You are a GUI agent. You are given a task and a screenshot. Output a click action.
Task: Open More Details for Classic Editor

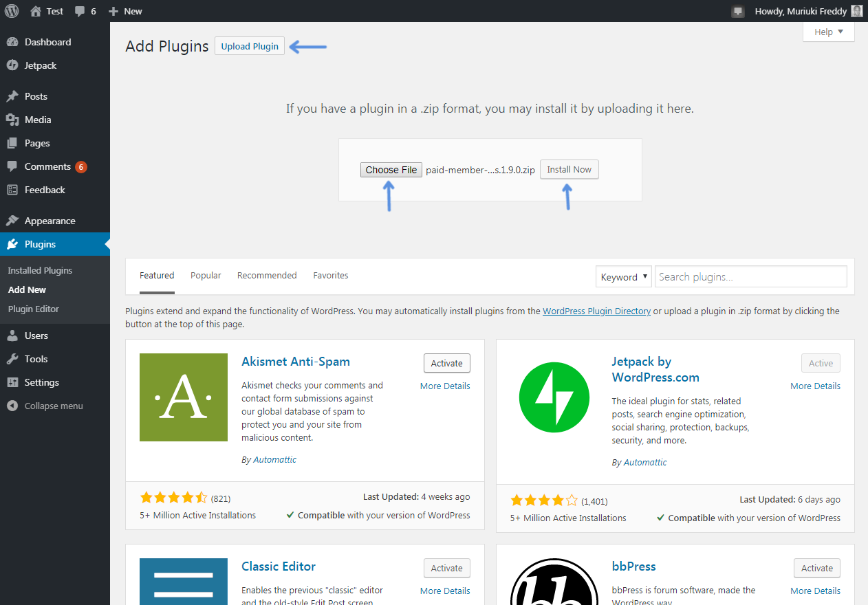[445, 591]
